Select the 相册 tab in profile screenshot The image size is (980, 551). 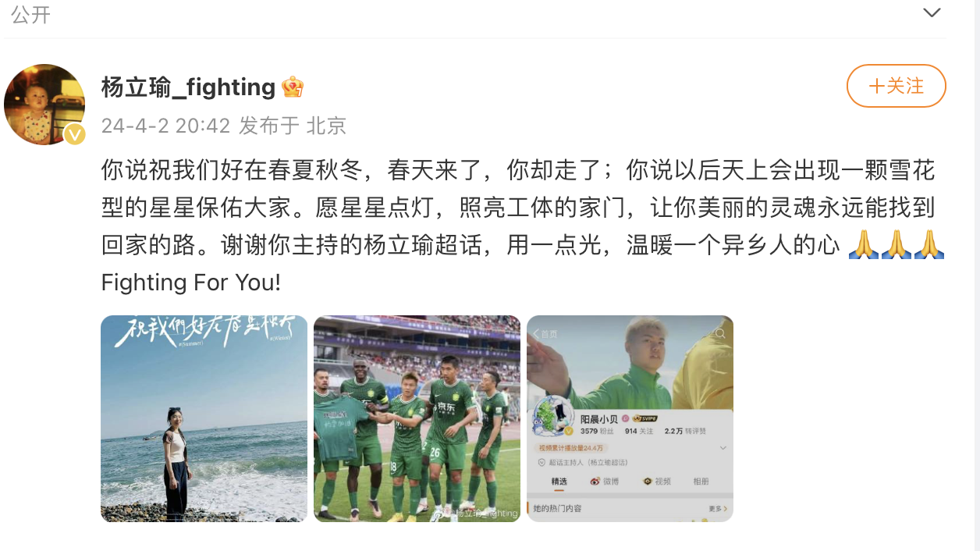[x=701, y=482]
